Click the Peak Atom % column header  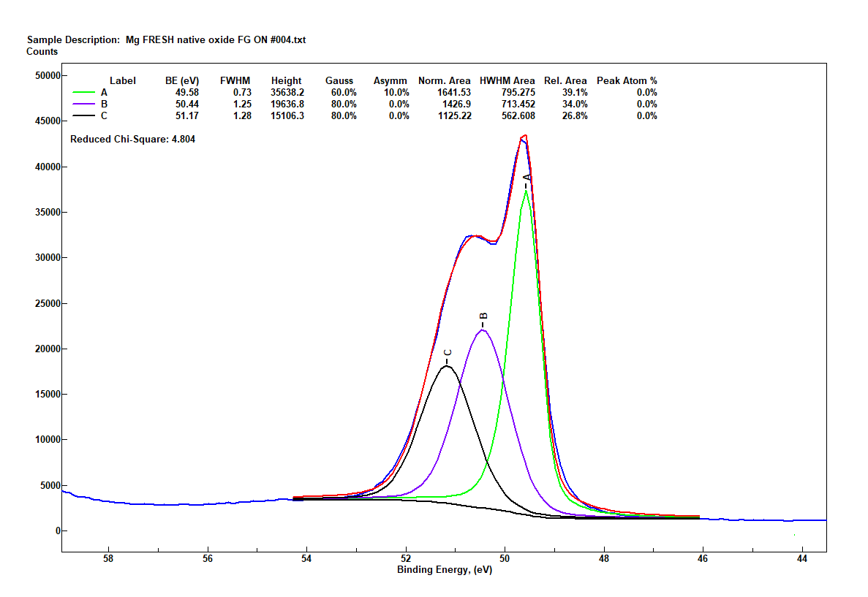tap(627, 80)
